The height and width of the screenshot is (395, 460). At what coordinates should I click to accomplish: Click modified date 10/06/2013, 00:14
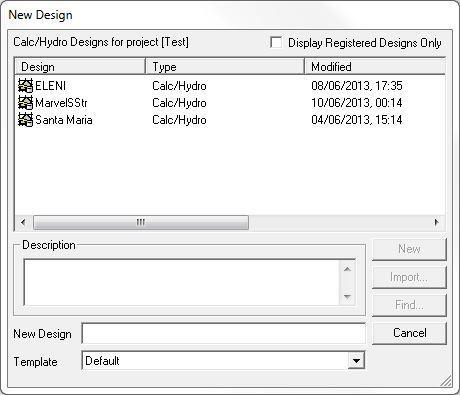357,103
